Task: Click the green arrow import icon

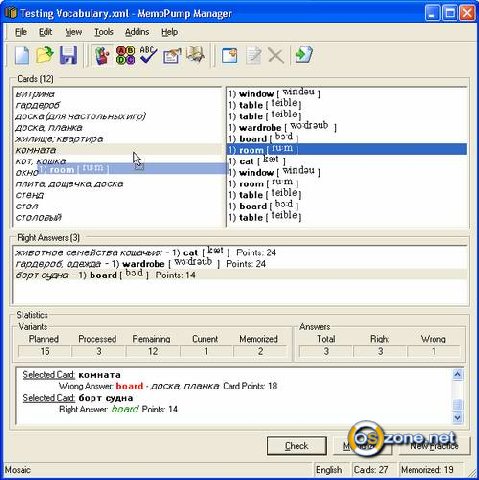Action: coord(304,55)
